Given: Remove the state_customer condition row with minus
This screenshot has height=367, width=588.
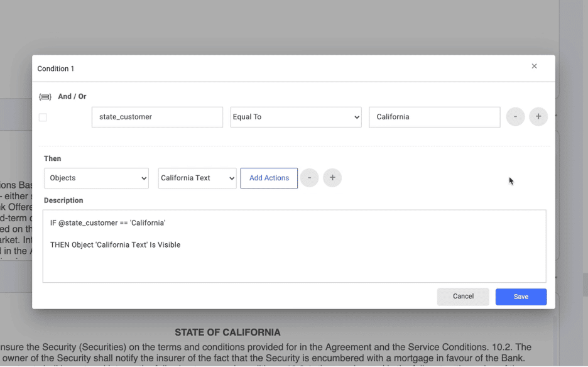Looking at the screenshot, I should pyautogui.click(x=515, y=117).
